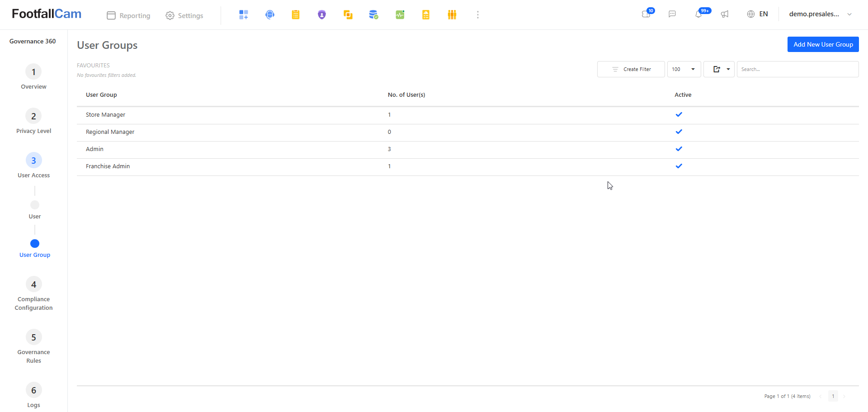Screen dimensions: 868x412
Task: Click the globe language icon
Action: coord(751,14)
